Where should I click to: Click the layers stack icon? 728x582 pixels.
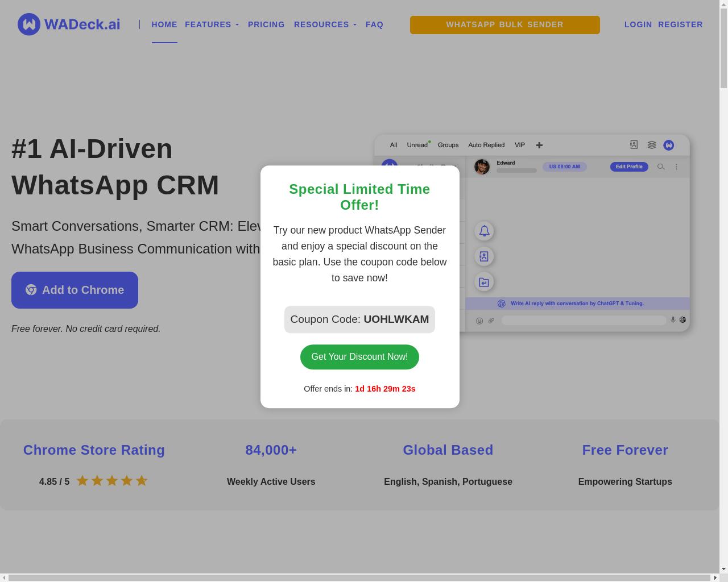[652, 145]
